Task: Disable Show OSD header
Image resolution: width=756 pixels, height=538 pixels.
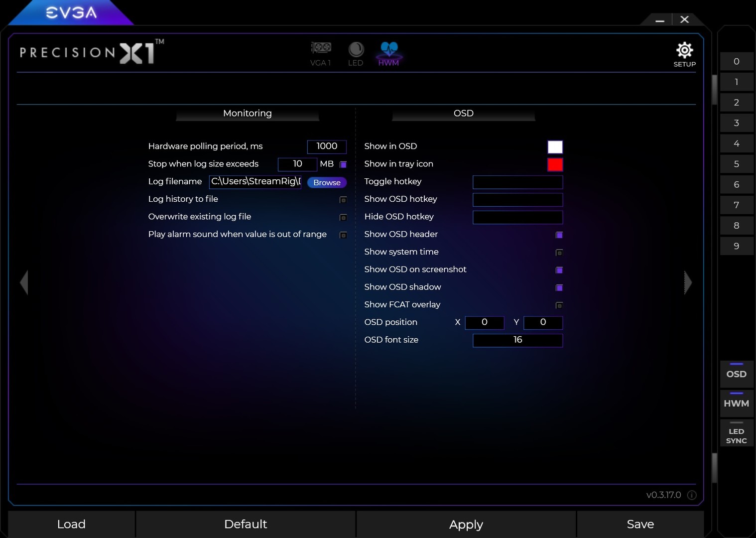Action: click(559, 235)
